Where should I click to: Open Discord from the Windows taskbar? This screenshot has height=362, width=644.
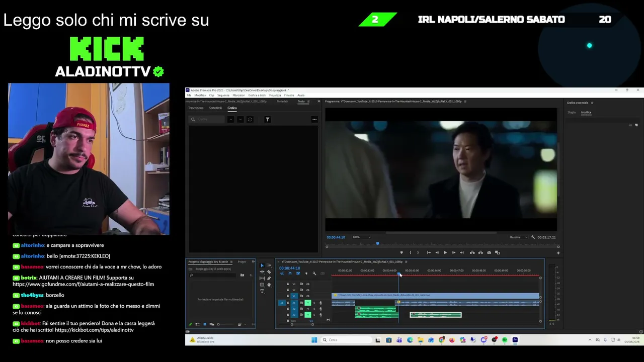coord(484,340)
